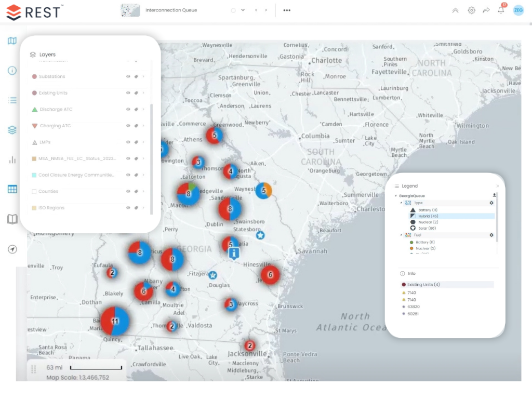The height and width of the screenshot is (399, 532).
Task: Open the info panel in left sidebar
Action: tap(12, 71)
